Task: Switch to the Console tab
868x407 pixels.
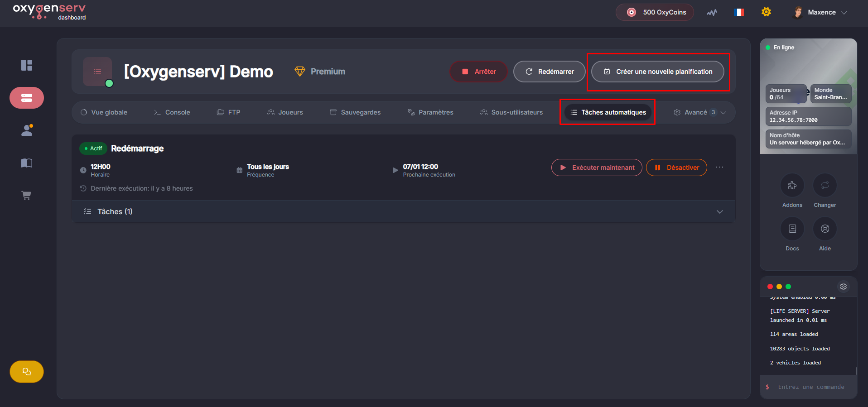Action: (172, 112)
